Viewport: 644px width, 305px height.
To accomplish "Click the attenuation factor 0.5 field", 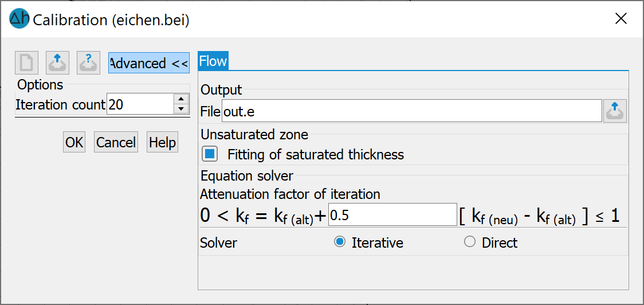I will tap(392, 214).
